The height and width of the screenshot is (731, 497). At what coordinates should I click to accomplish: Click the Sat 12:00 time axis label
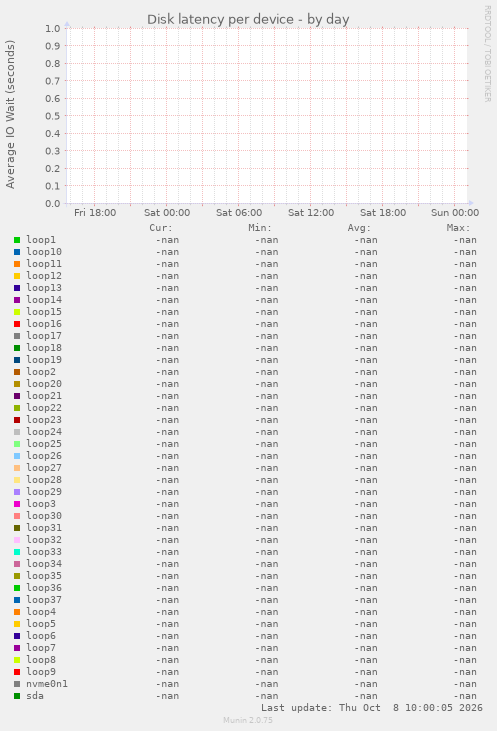click(311, 213)
